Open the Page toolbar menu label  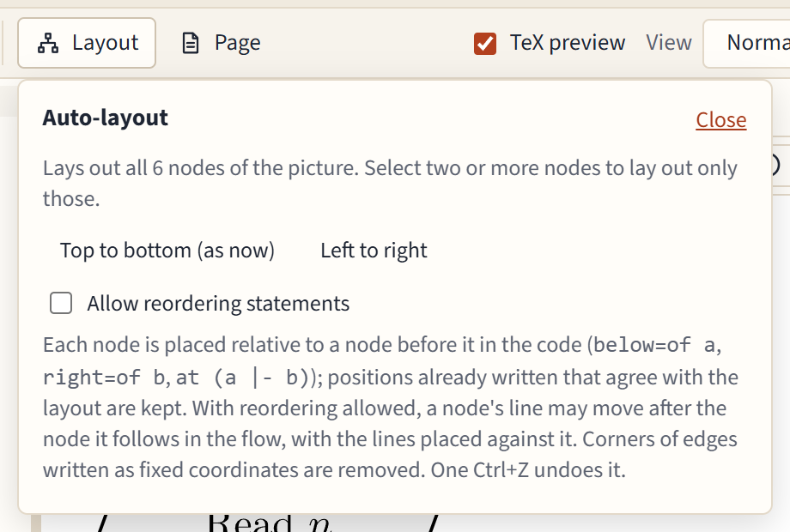click(237, 43)
